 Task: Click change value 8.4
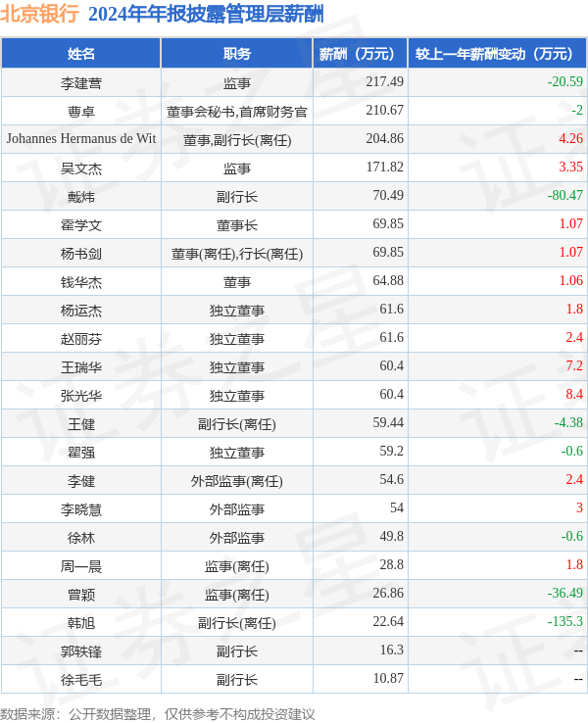[574, 394]
